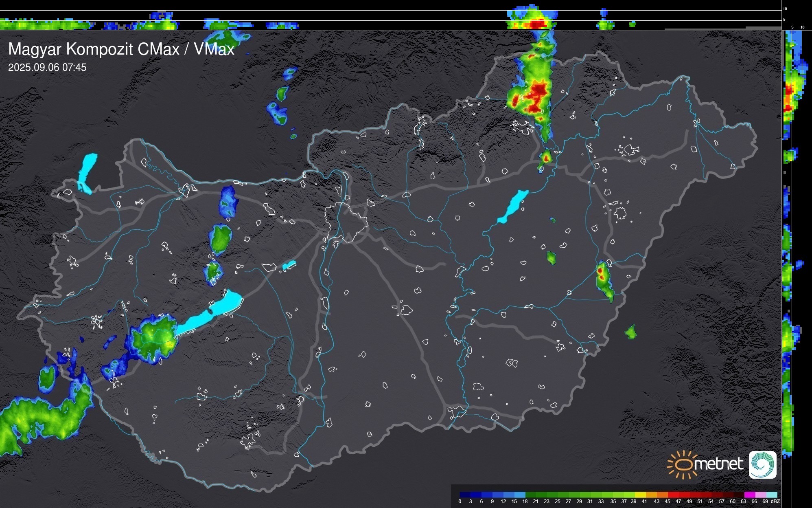Select the bright red 45 dBZ legend swatch

point(672,495)
